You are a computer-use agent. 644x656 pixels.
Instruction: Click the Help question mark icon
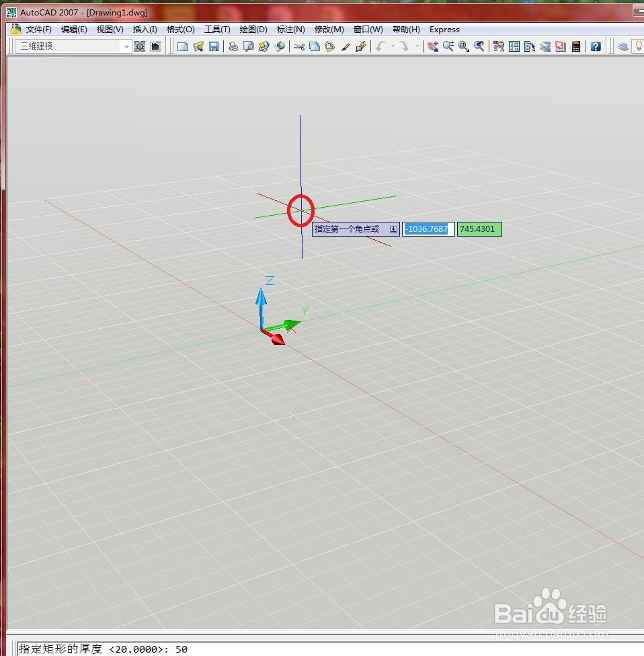click(596, 46)
